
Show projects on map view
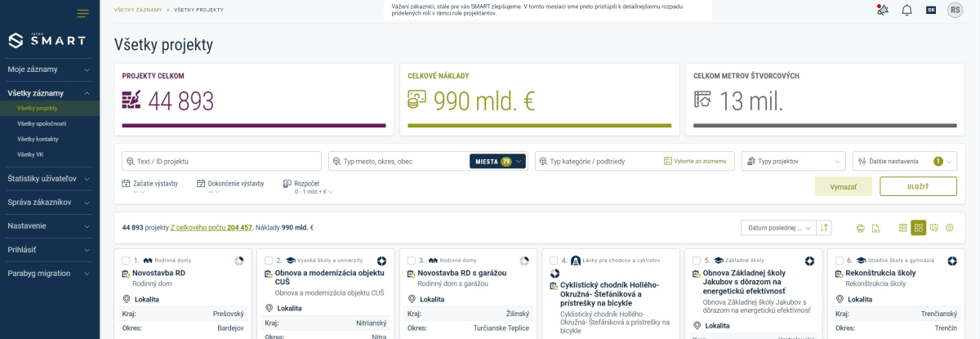click(x=933, y=228)
